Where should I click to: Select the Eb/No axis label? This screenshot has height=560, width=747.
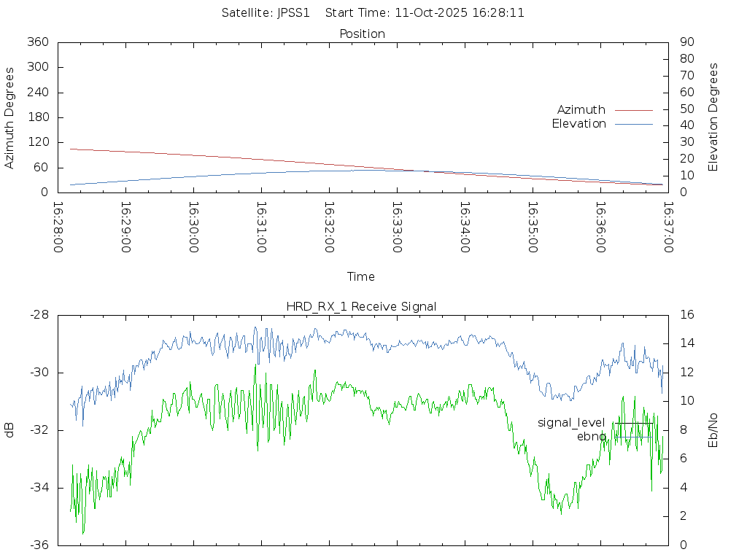(x=713, y=430)
